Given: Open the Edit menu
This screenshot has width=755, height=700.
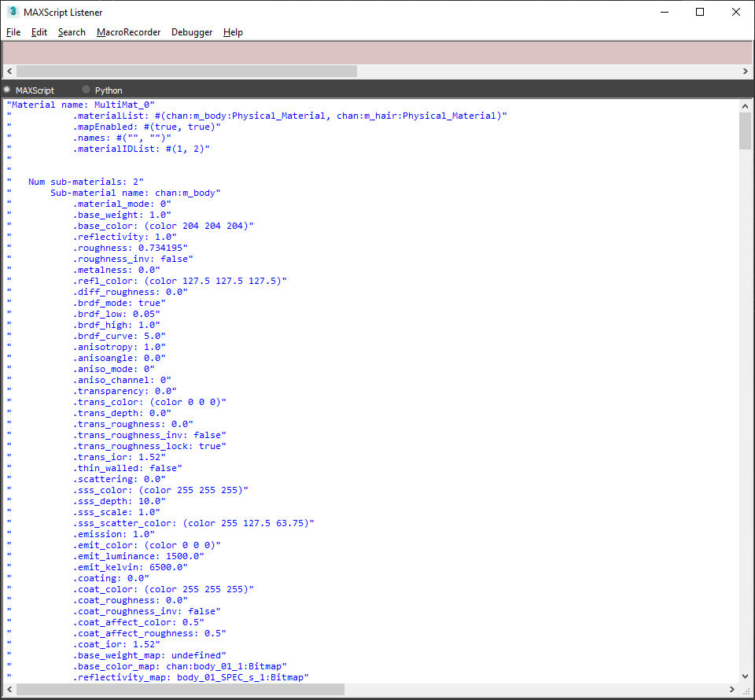Looking at the screenshot, I should [x=39, y=32].
